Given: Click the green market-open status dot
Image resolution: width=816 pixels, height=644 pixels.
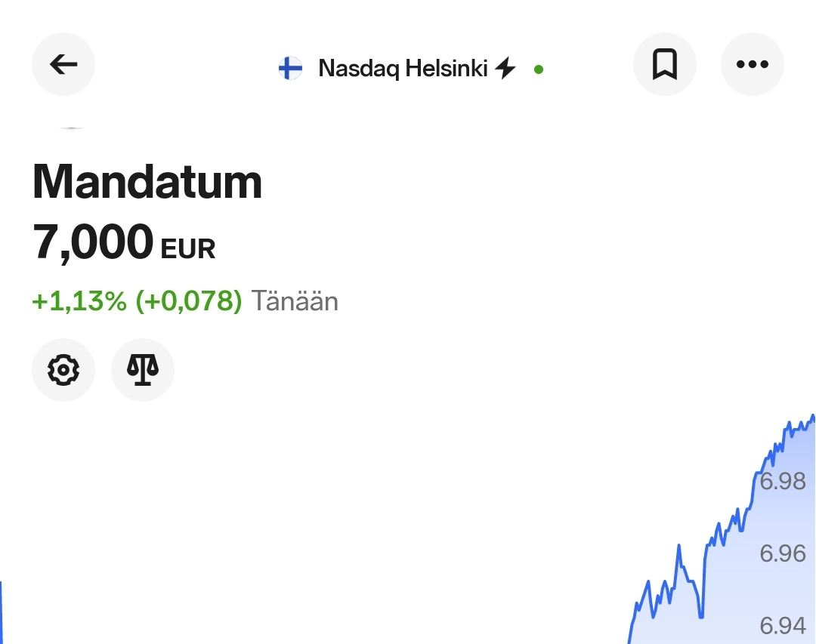Looking at the screenshot, I should 539,69.
